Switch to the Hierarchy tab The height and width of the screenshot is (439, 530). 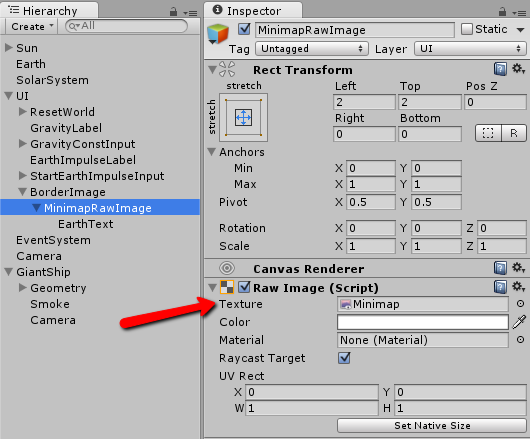coord(50,11)
